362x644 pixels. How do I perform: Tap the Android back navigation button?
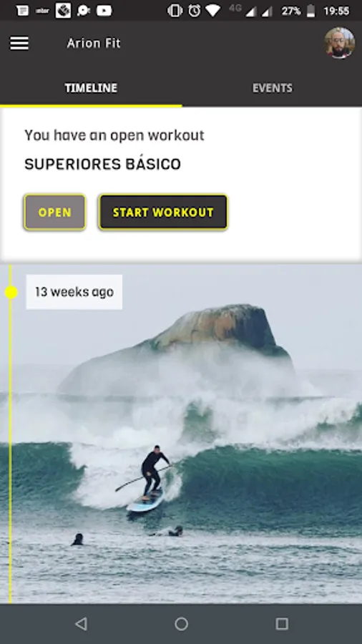tap(82, 624)
